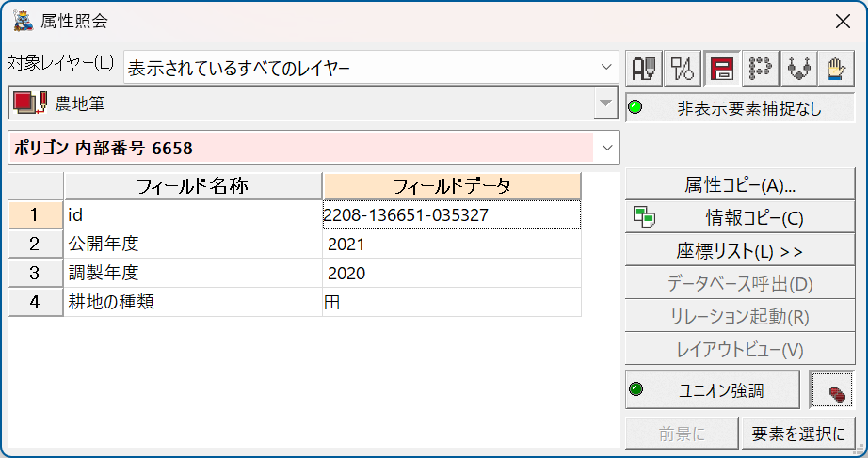The height and width of the screenshot is (458, 868).
Task: Select the text annotation query icon
Action: pyautogui.click(x=644, y=69)
